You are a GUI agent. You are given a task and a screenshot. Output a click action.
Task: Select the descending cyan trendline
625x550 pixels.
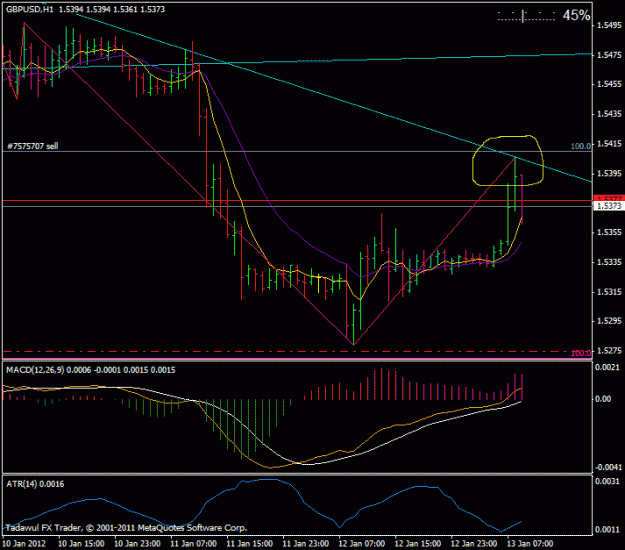point(333,98)
